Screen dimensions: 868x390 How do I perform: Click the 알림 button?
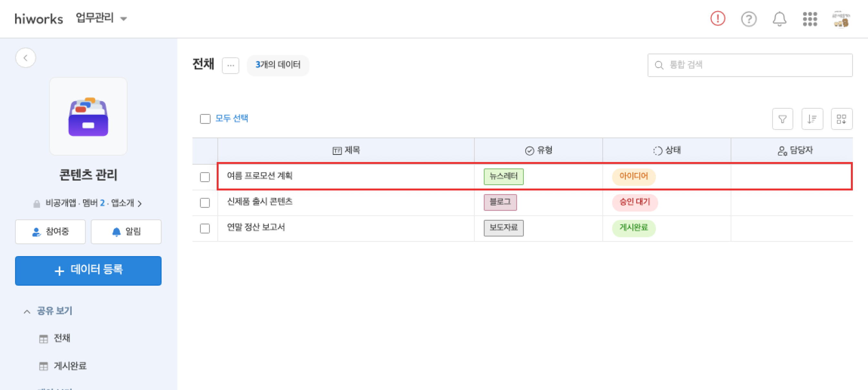[126, 232]
